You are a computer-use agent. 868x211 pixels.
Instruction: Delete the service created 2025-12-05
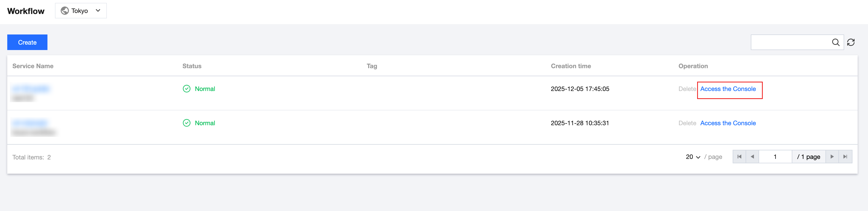click(x=687, y=89)
